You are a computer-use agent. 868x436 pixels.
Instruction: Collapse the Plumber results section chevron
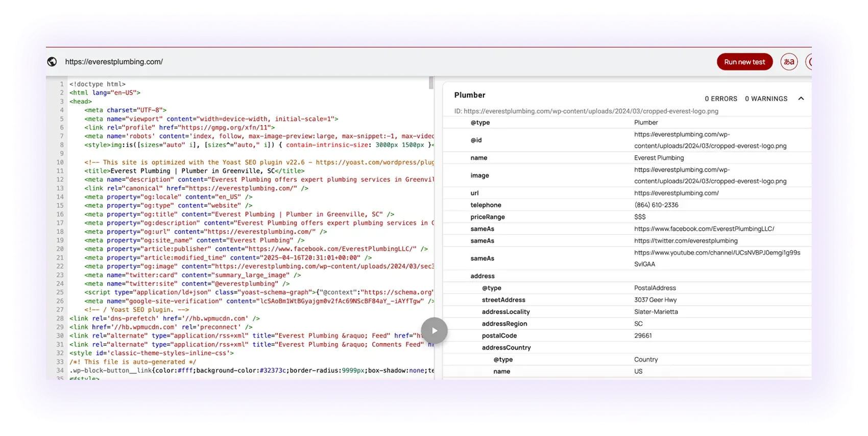[801, 99]
